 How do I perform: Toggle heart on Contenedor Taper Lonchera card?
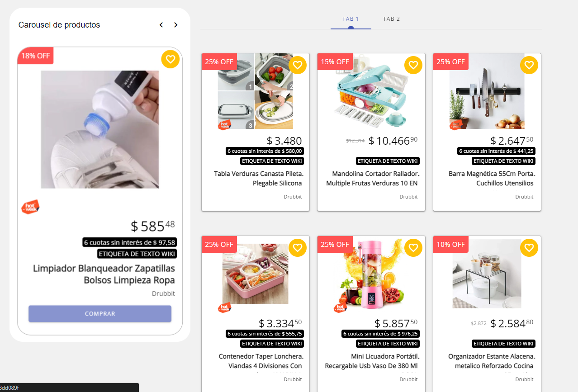pos(297,247)
